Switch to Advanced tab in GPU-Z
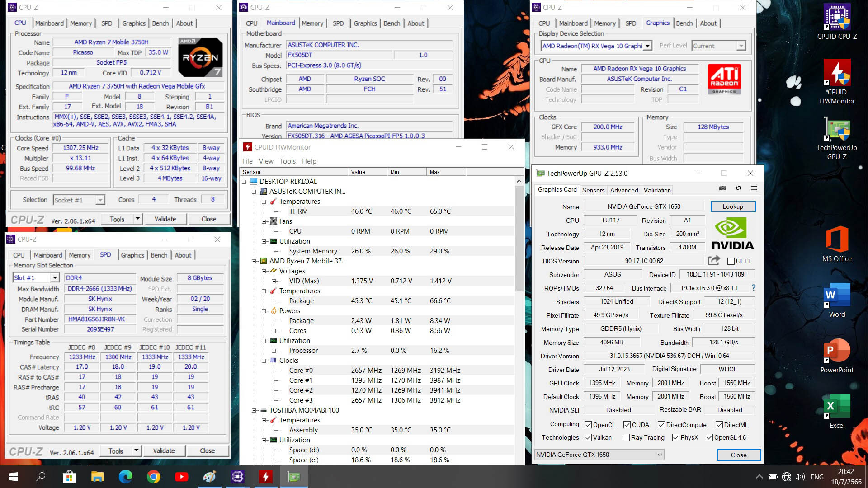The image size is (868, 488). [624, 190]
